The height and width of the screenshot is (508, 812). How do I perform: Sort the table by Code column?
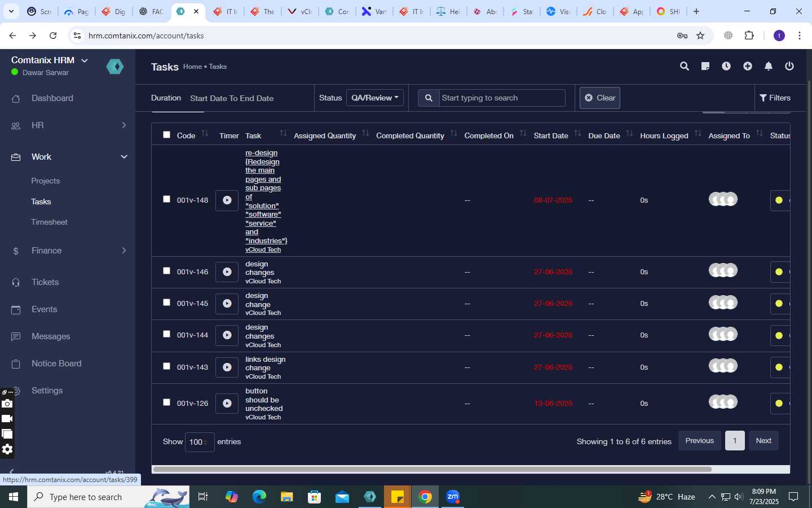tap(192, 135)
